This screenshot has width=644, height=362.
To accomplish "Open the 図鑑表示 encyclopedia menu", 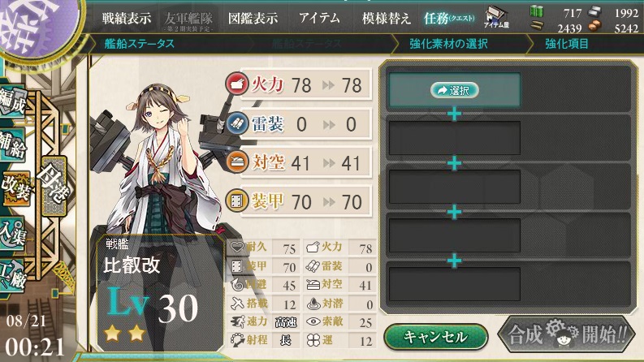I will pyautogui.click(x=253, y=18).
